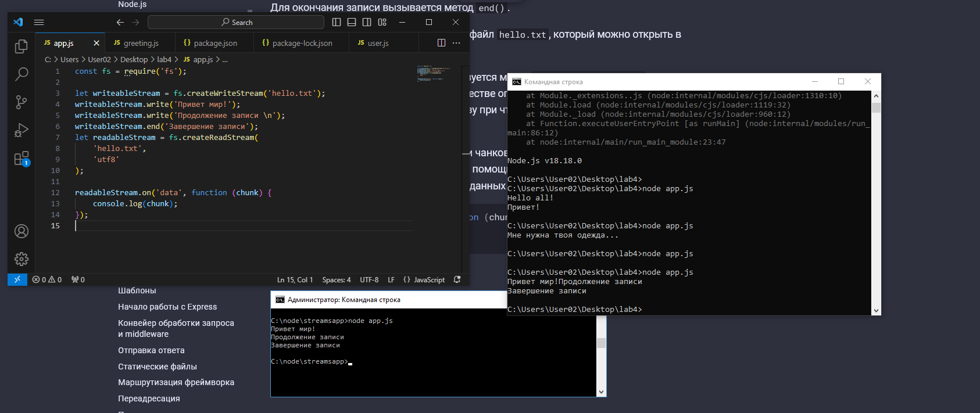
Task: Open the Explorer view in activity bar
Action: [22, 46]
